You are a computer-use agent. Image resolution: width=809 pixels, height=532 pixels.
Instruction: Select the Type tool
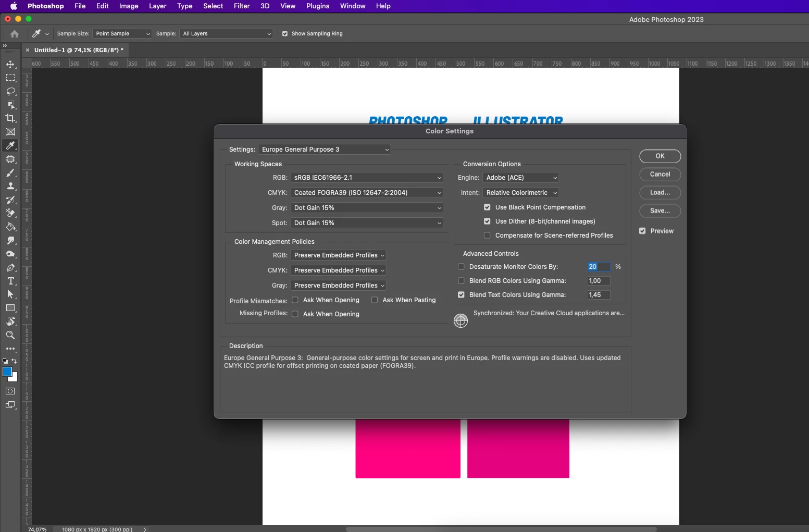[x=10, y=281]
